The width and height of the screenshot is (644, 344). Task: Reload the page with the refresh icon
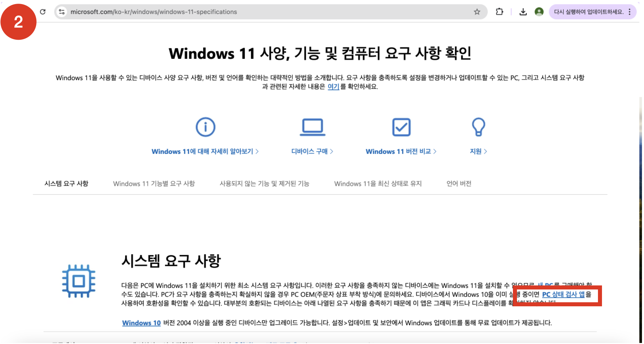43,12
